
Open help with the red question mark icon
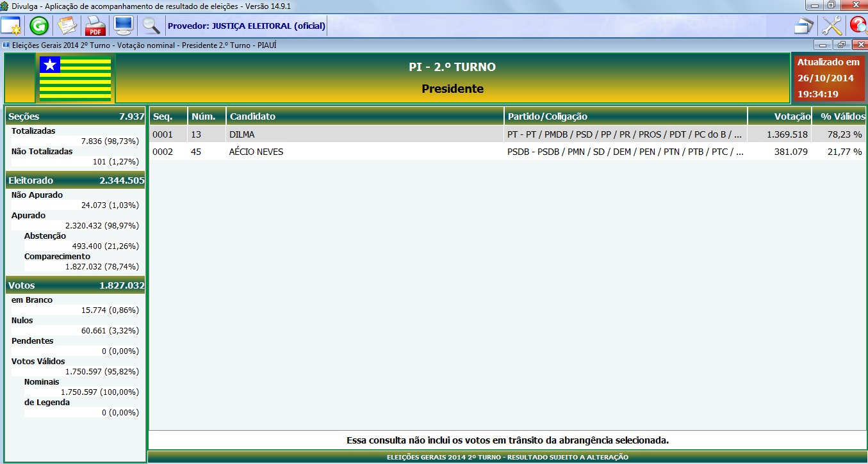pos(858,26)
